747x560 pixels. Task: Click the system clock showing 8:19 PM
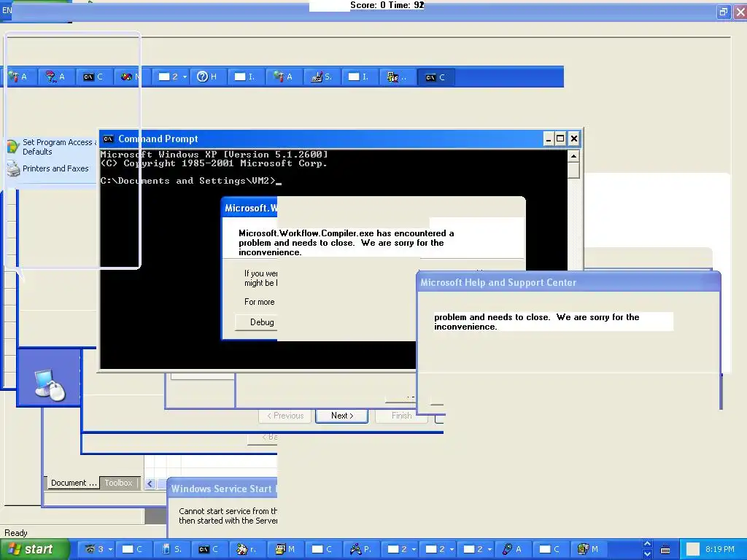pyautogui.click(x=720, y=549)
